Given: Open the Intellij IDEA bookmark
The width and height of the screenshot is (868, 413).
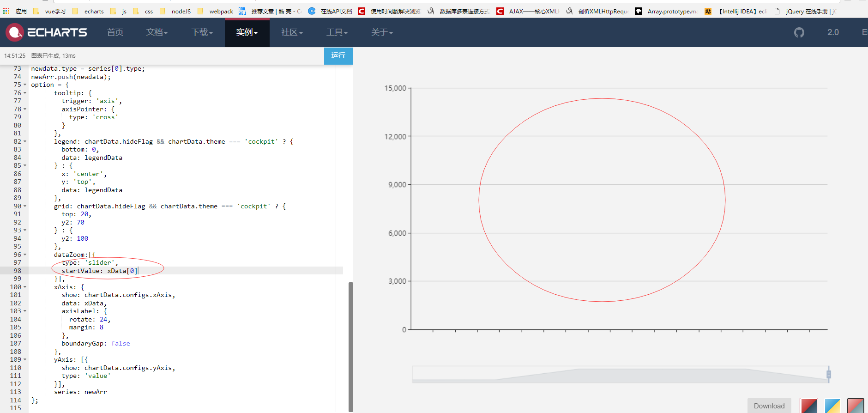Looking at the screenshot, I should click(x=735, y=11).
